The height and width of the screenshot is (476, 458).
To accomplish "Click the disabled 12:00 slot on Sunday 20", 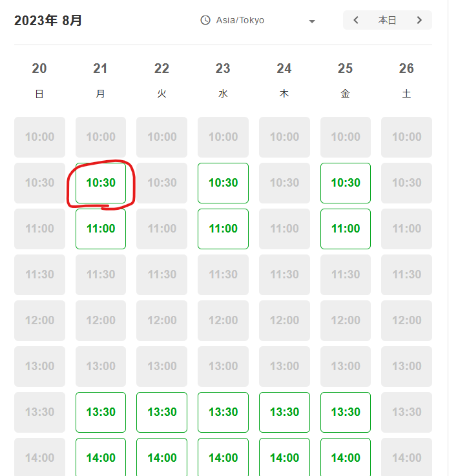I will (x=40, y=320).
